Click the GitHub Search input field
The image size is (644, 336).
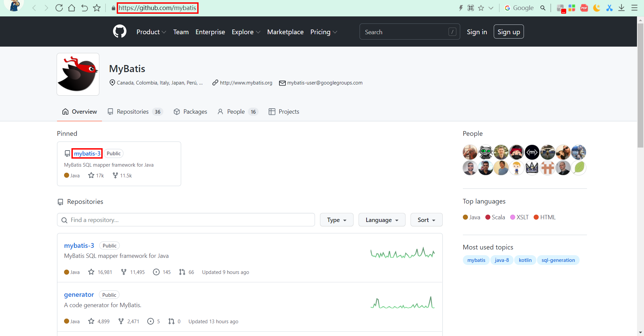[410, 32]
